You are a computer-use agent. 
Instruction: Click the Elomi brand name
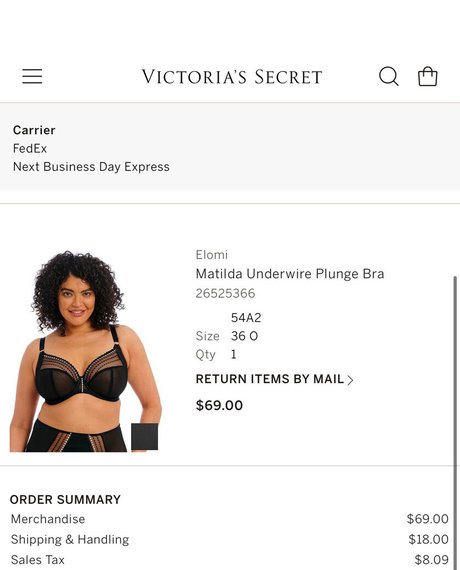click(212, 255)
